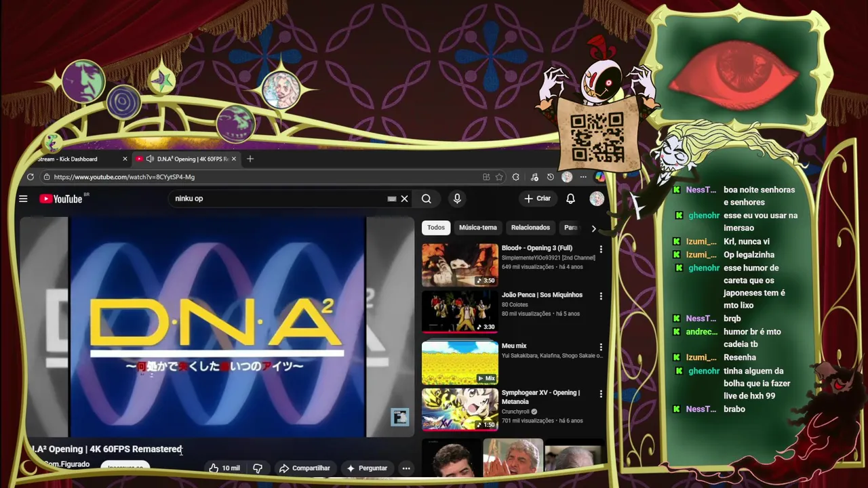868x488 pixels.
Task: Select the partially visible Para filter chip
Action: coord(571,228)
